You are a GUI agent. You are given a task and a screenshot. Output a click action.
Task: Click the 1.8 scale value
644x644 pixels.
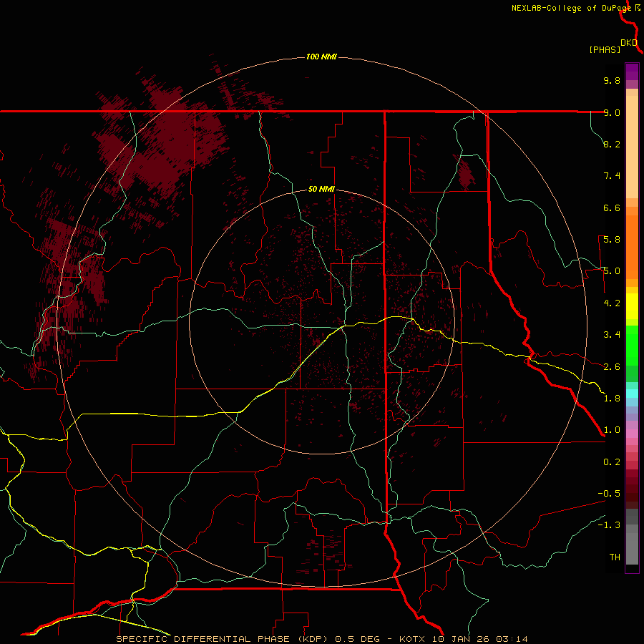612,399
